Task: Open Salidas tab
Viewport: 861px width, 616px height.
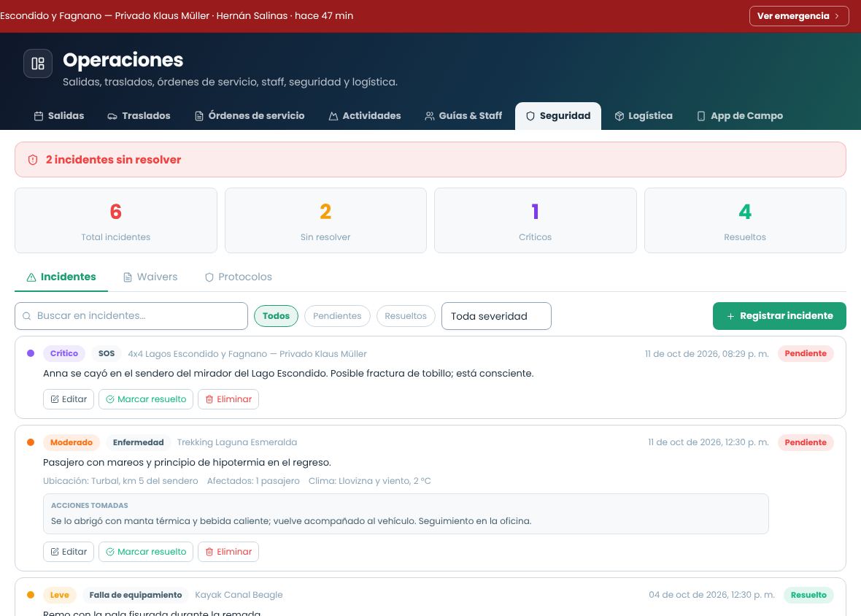Action: 59,116
